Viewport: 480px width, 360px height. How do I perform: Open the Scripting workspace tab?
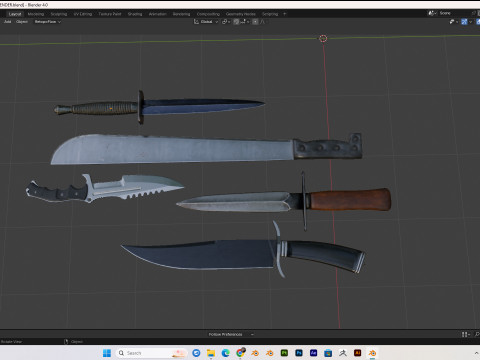coord(270,14)
